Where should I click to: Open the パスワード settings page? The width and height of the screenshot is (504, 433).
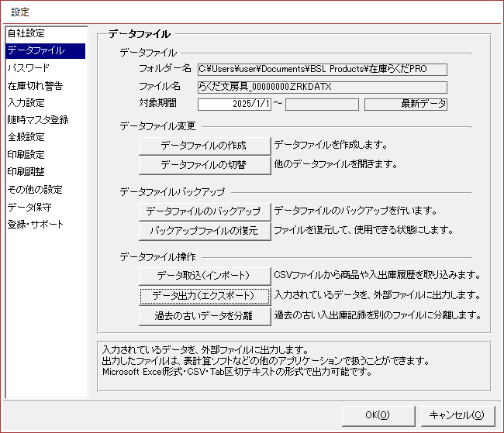tap(28, 68)
